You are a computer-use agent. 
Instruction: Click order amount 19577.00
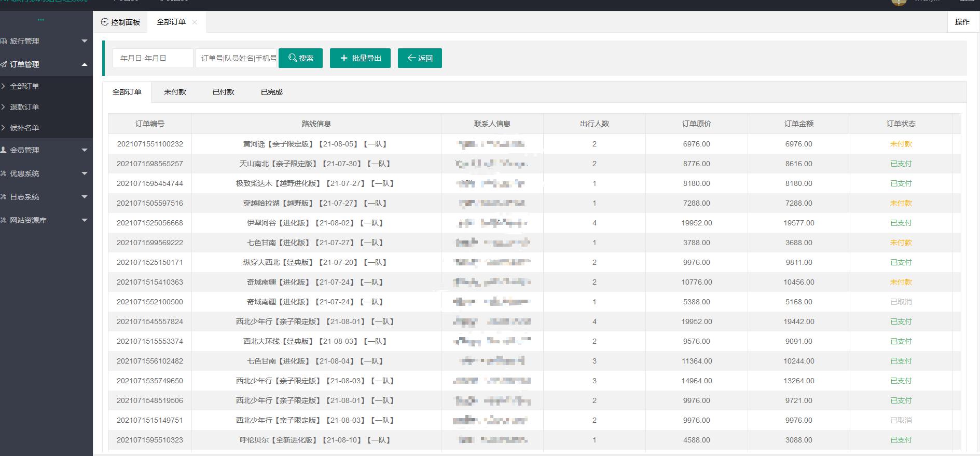(799, 223)
